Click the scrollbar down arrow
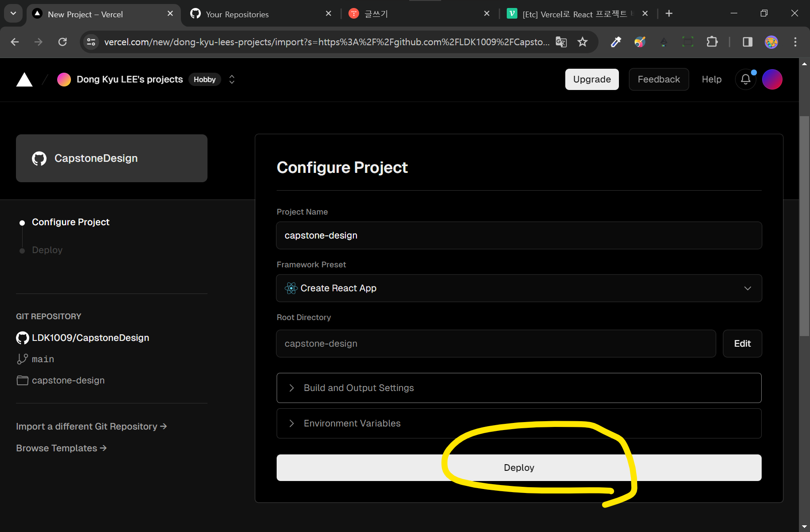 point(804,527)
